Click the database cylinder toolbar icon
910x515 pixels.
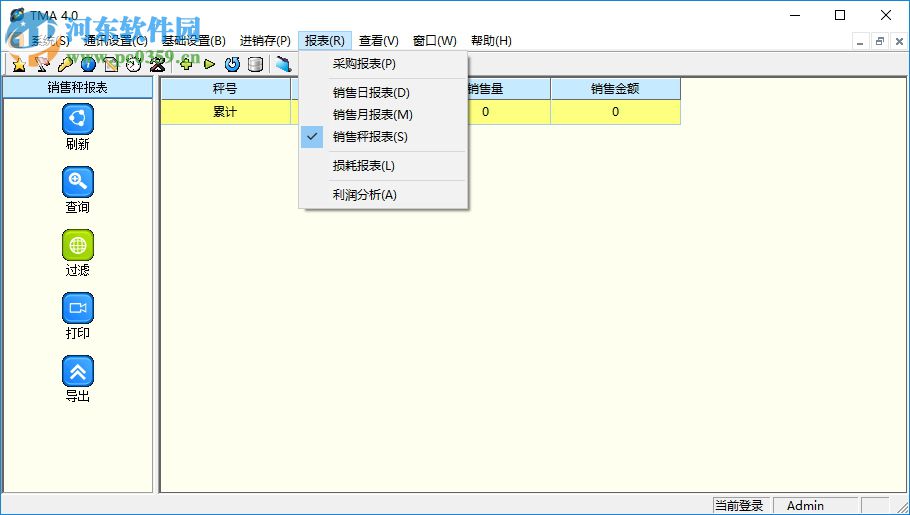coord(255,64)
